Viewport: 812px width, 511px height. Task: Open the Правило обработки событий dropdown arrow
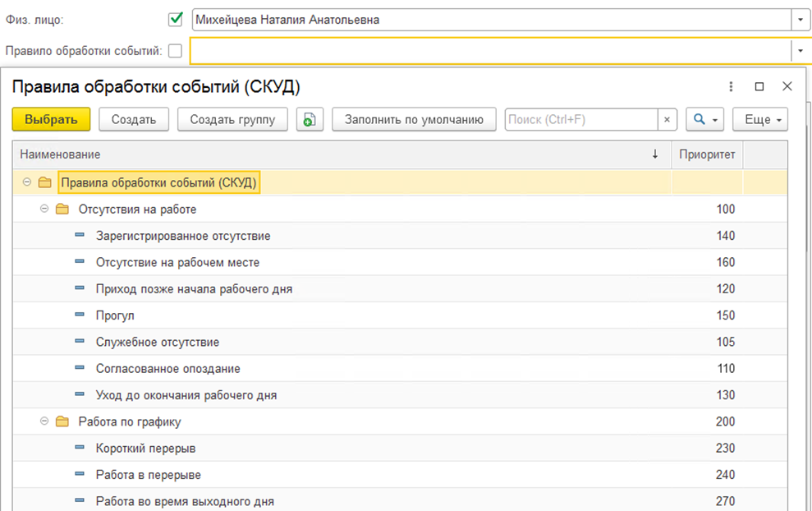(801, 51)
